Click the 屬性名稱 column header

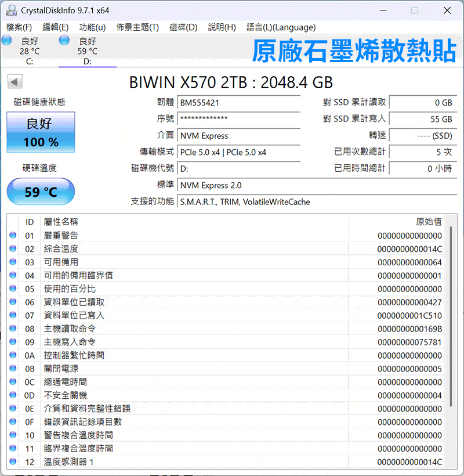pos(194,222)
